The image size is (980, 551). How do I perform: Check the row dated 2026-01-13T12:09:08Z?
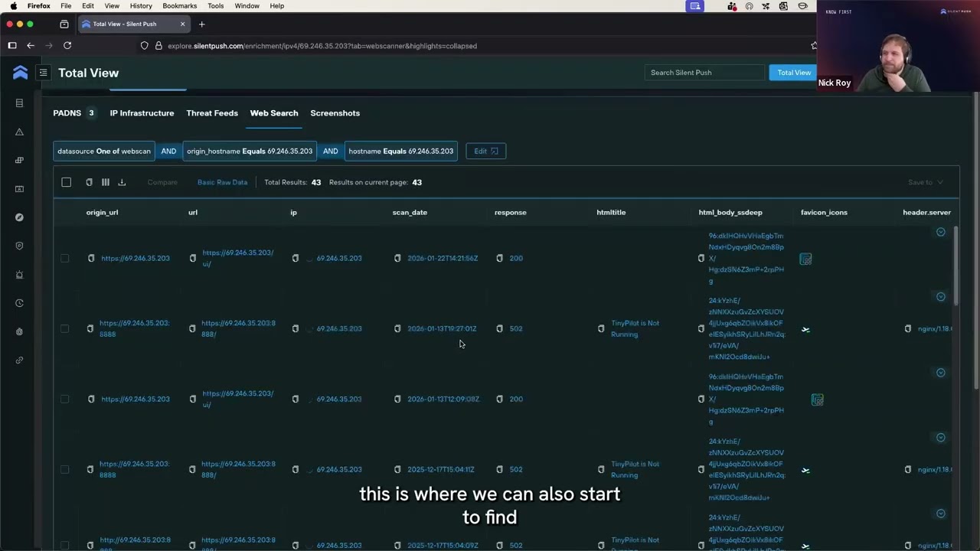(x=65, y=399)
